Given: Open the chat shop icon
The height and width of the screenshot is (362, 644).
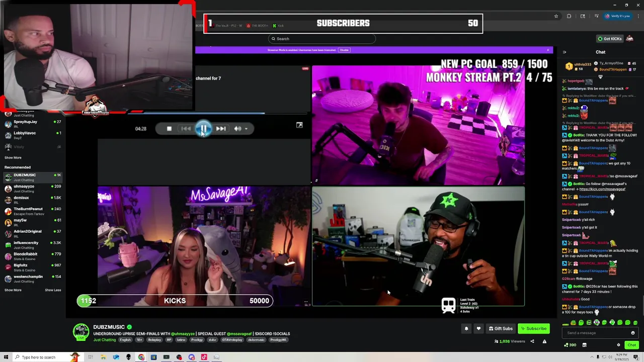Looking at the screenshot, I should (x=584, y=345).
